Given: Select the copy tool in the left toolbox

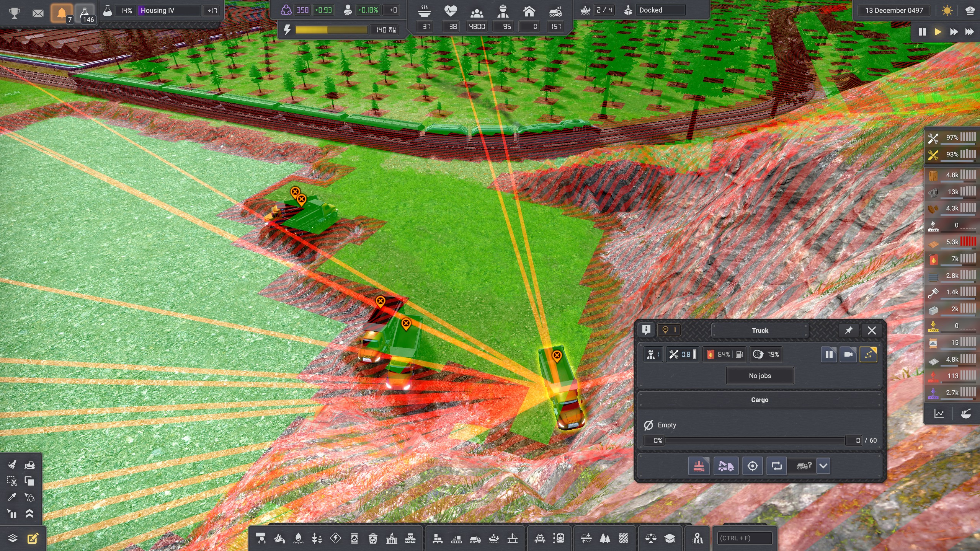Looking at the screenshot, I should click(29, 481).
